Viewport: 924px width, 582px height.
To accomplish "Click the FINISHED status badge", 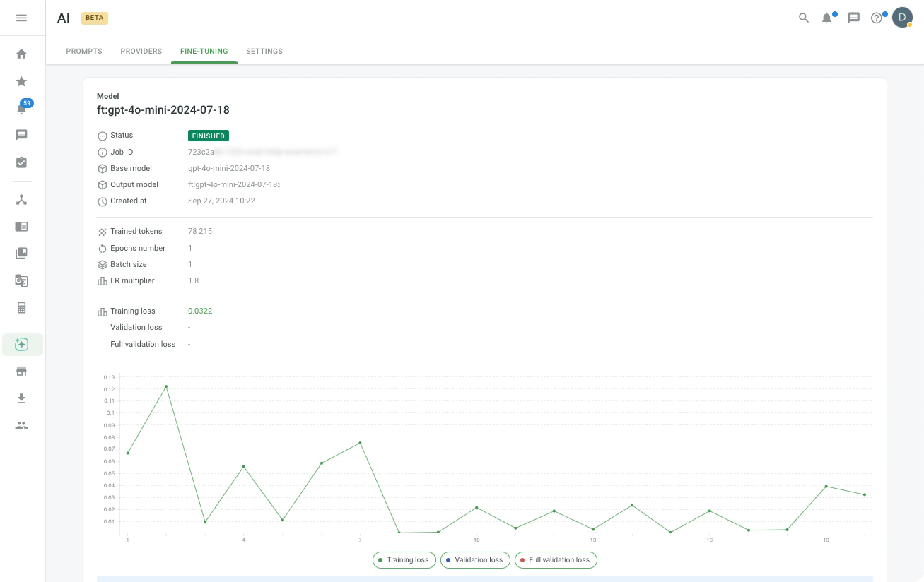I will point(208,136).
